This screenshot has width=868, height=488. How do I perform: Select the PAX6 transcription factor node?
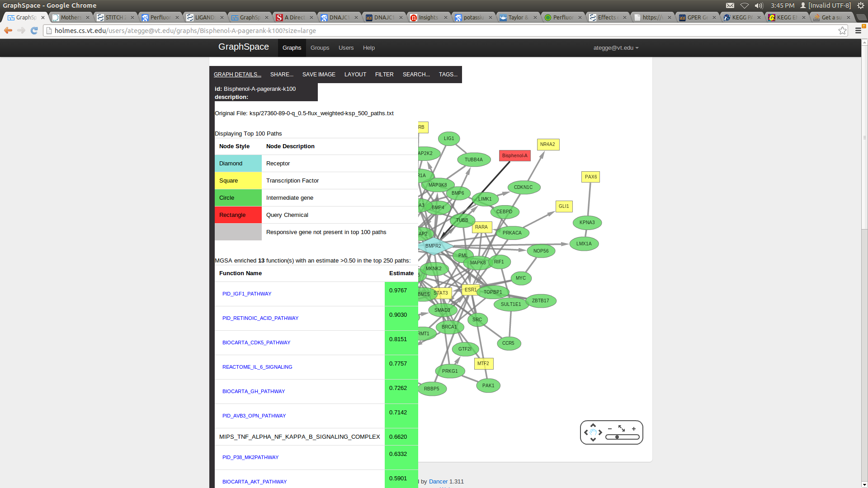click(590, 177)
